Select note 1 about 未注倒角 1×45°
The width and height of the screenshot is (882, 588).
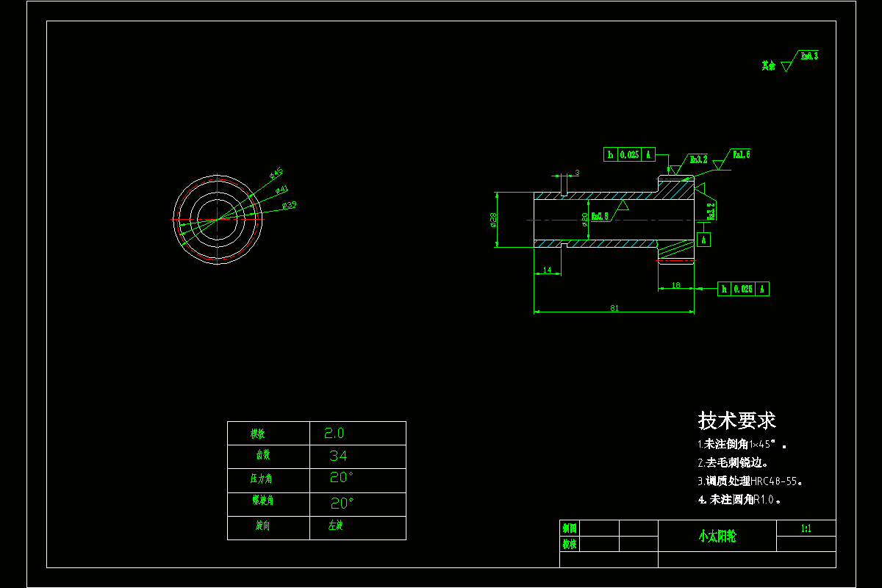pos(742,445)
